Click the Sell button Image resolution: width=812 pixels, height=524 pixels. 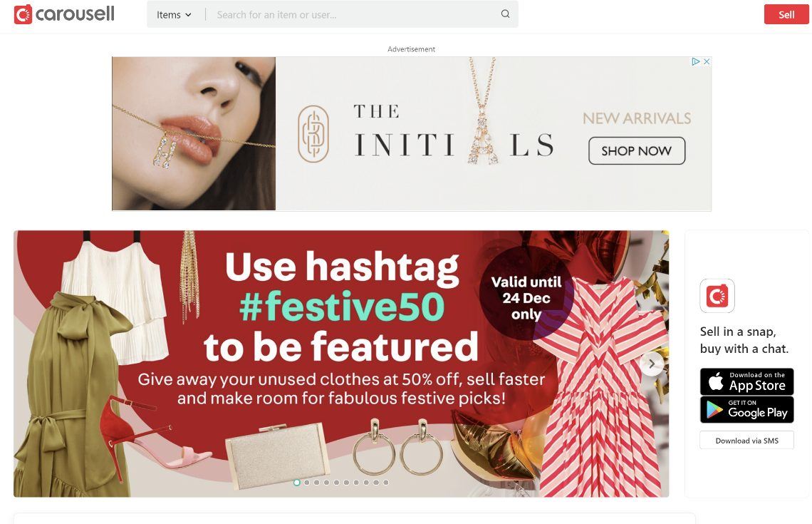tap(786, 14)
